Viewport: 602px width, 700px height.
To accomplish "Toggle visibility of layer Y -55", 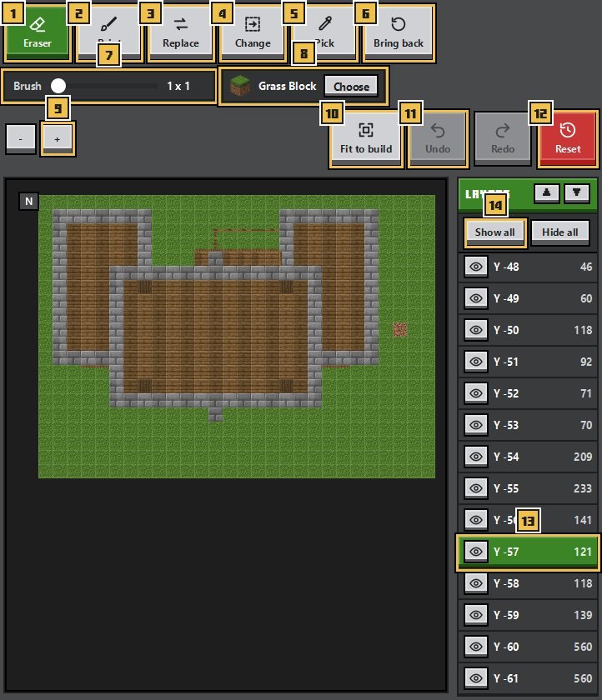I will pyautogui.click(x=476, y=489).
